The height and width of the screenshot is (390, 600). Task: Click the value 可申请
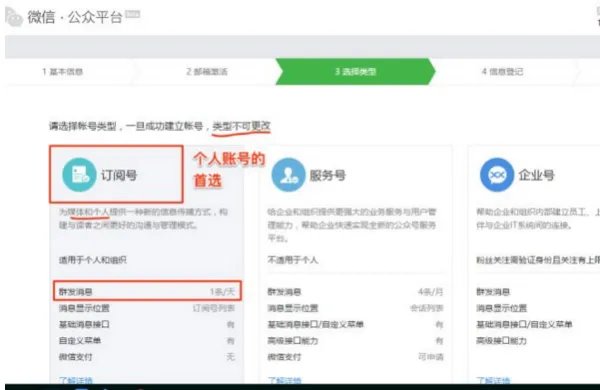pos(430,357)
